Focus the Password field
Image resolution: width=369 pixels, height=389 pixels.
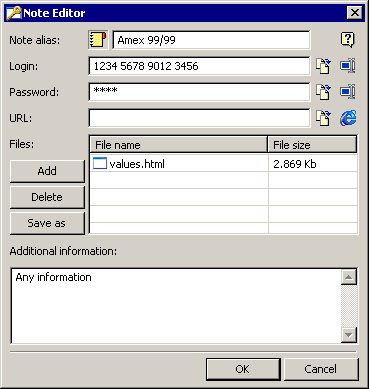[199, 92]
